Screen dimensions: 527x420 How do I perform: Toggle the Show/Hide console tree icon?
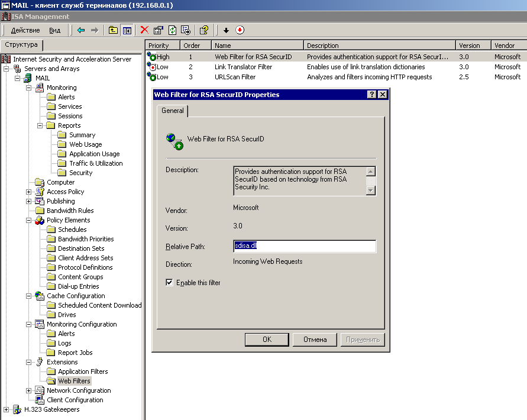click(127, 30)
